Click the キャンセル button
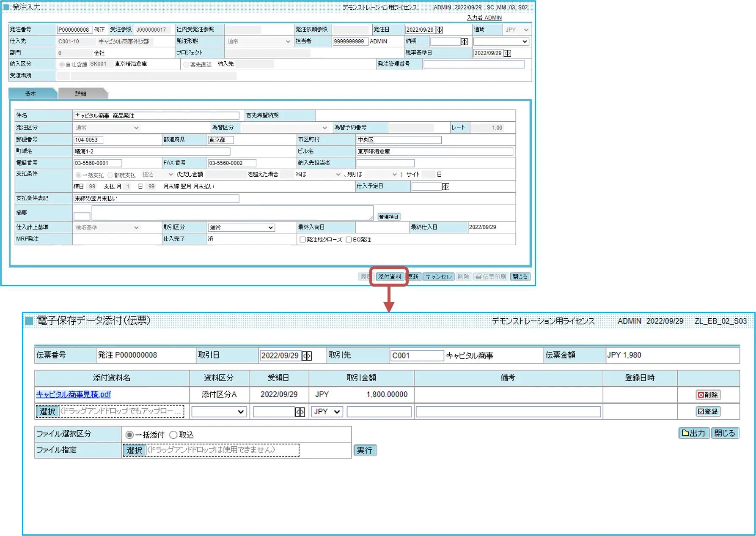Image resolution: width=756 pixels, height=536 pixels. [x=438, y=277]
